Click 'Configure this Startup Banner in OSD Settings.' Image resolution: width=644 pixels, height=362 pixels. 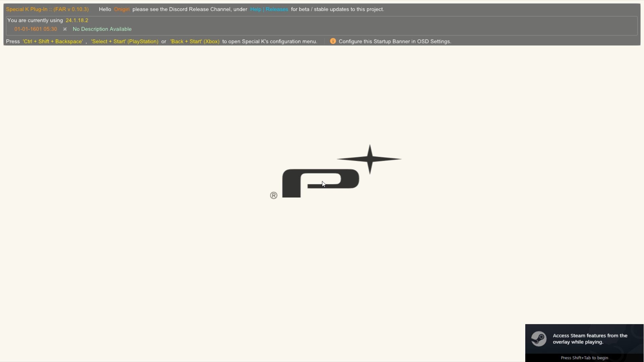click(395, 42)
